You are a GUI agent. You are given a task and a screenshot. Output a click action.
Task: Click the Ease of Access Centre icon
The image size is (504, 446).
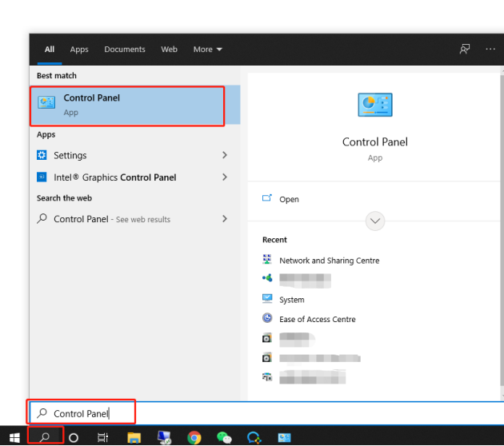click(267, 318)
